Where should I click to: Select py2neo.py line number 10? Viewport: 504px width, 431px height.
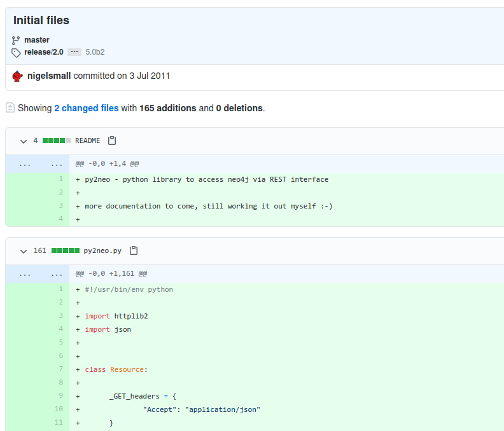(59, 409)
